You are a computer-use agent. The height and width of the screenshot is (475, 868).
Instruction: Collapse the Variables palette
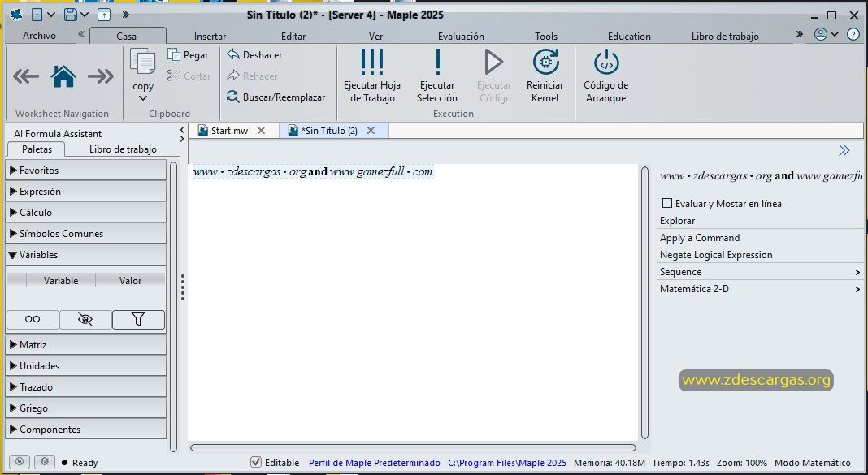[x=86, y=254]
